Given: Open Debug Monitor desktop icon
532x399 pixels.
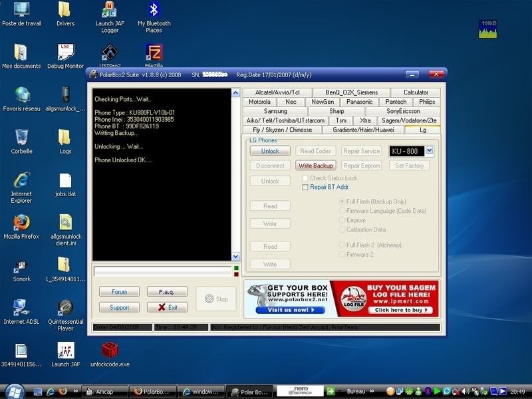Looking at the screenshot, I should point(65,56).
